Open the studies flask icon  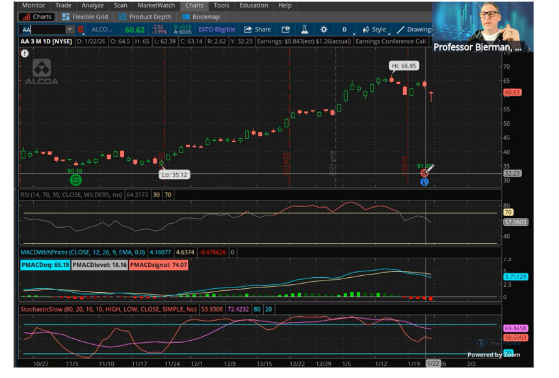304,30
